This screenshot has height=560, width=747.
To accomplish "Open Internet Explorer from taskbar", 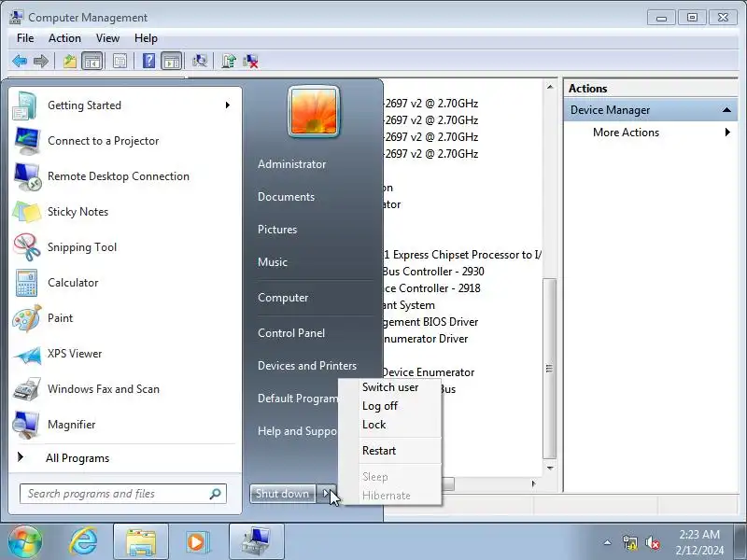I will 83,541.
